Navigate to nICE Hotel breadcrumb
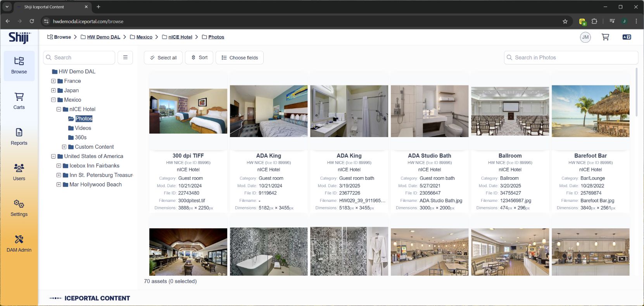644x306 pixels. click(180, 37)
